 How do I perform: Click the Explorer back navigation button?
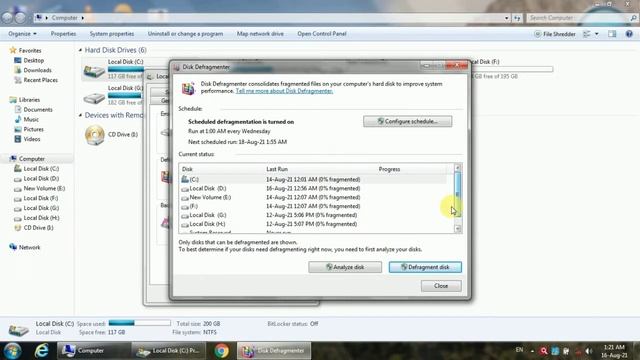(7, 18)
